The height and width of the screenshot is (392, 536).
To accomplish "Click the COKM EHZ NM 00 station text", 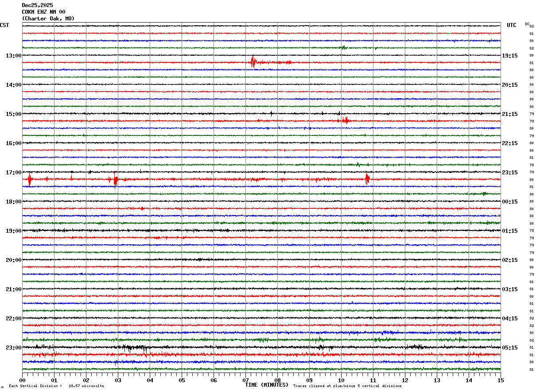I will click(x=43, y=12).
